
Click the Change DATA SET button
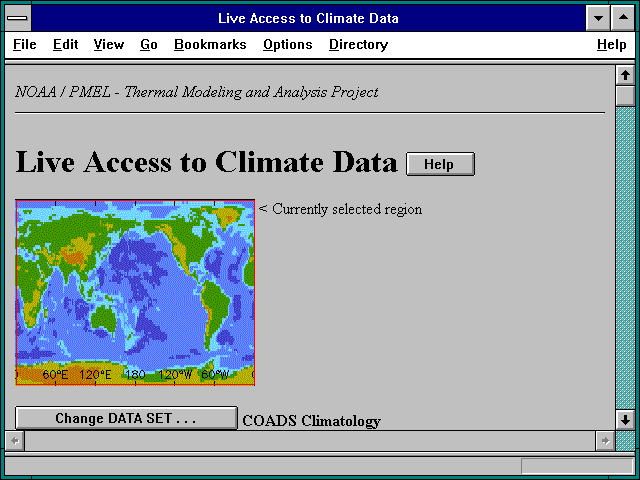[x=126, y=418]
